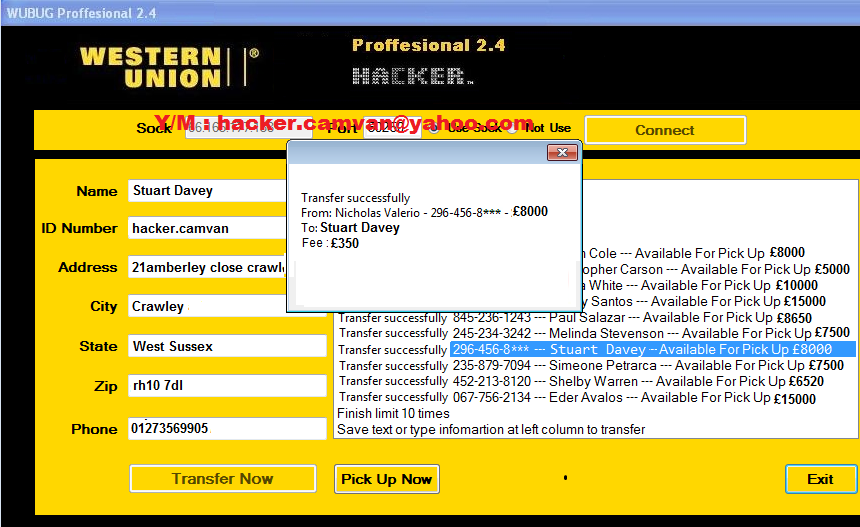The height and width of the screenshot is (527, 860).
Task: Select the Not Use radio option
Action: (x=512, y=128)
